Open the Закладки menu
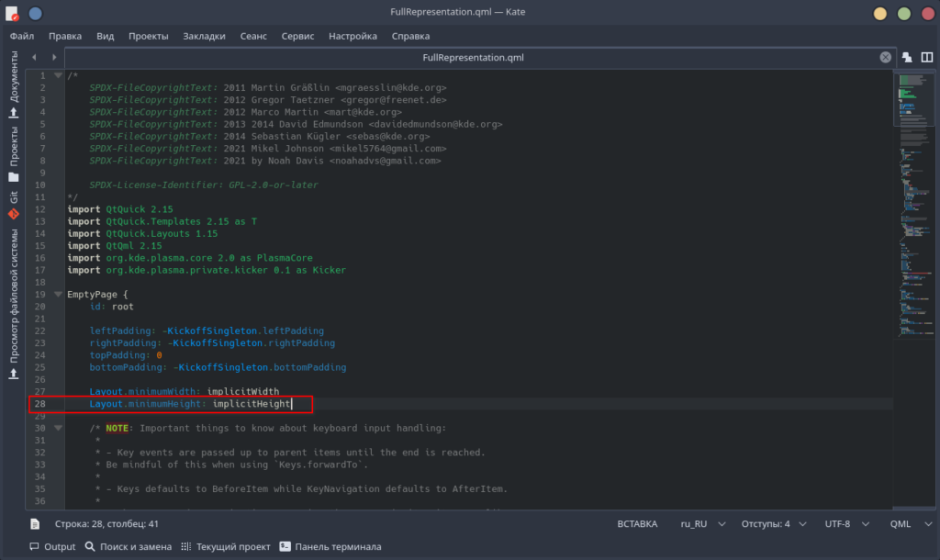Screen dimensions: 940x560 point(204,36)
